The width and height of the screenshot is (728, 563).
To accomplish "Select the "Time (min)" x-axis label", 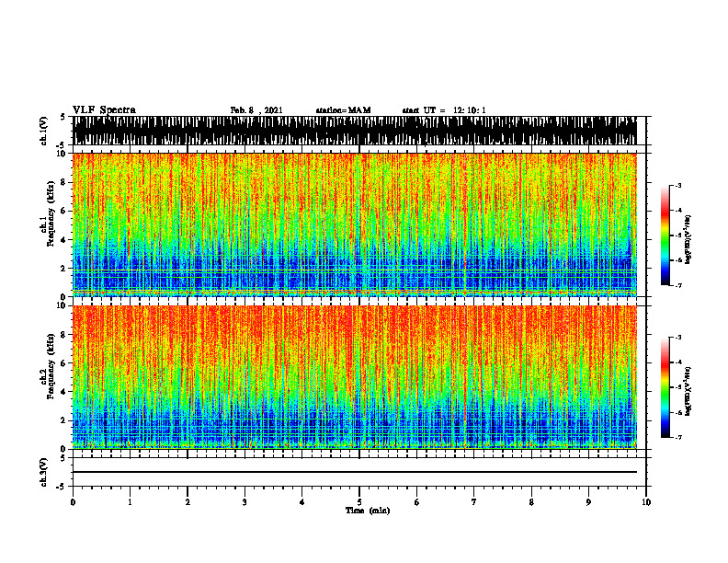I will point(368,511).
